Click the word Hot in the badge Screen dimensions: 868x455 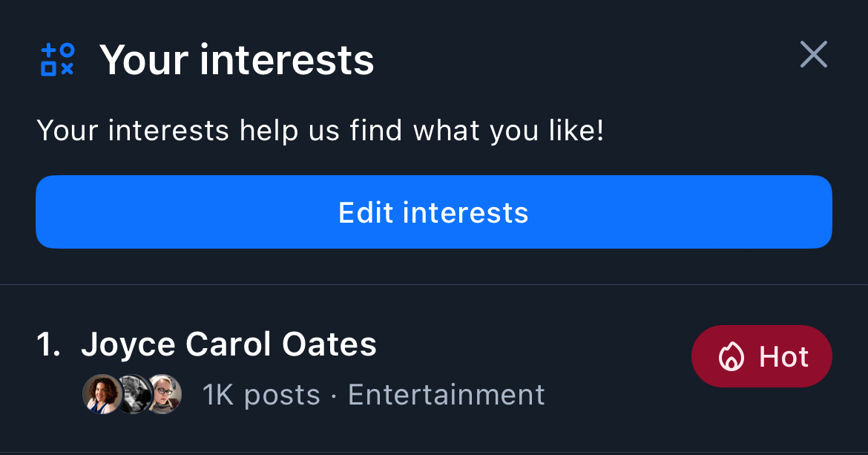point(783,357)
